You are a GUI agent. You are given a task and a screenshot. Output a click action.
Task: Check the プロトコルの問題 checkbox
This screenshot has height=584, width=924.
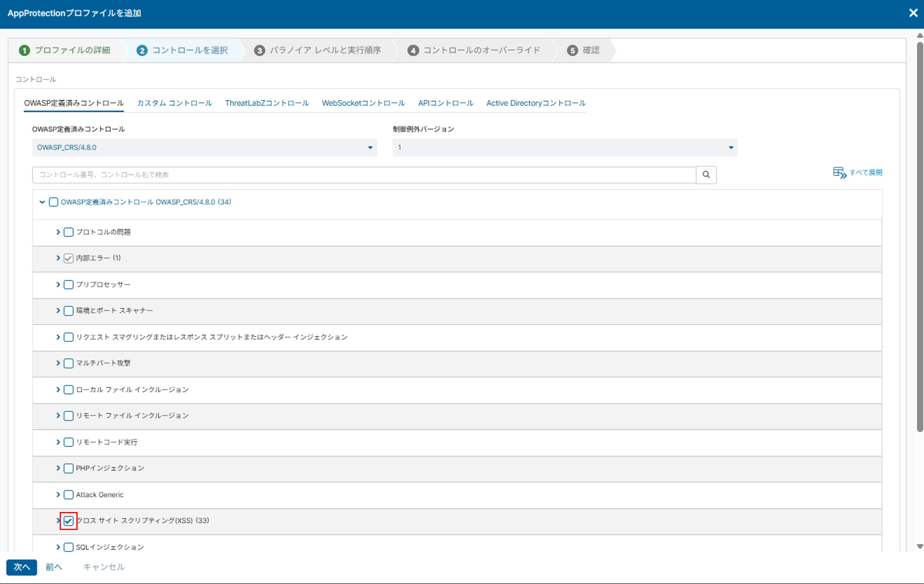tap(68, 232)
